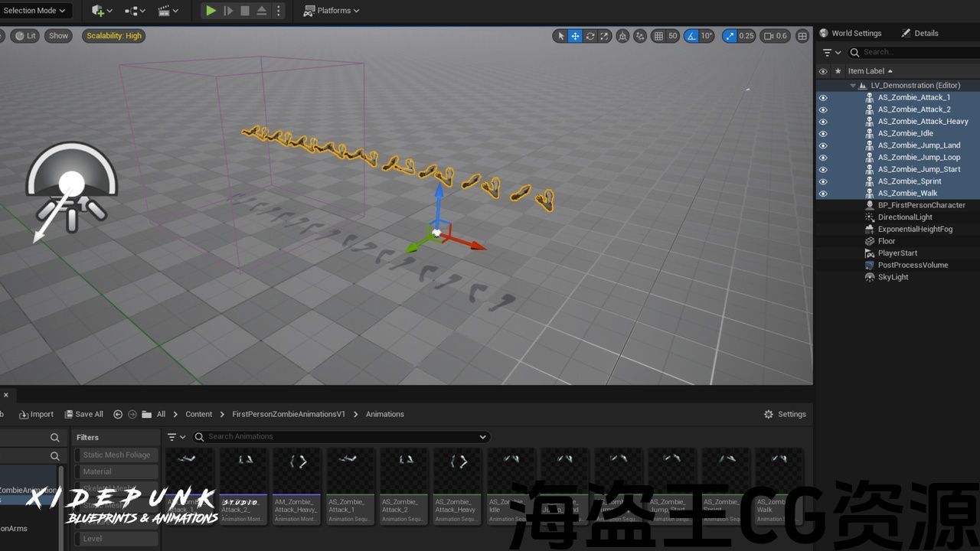Image resolution: width=980 pixels, height=551 pixels.
Task: Hide AS_Zombie_Idle in the outliner
Action: (x=823, y=133)
